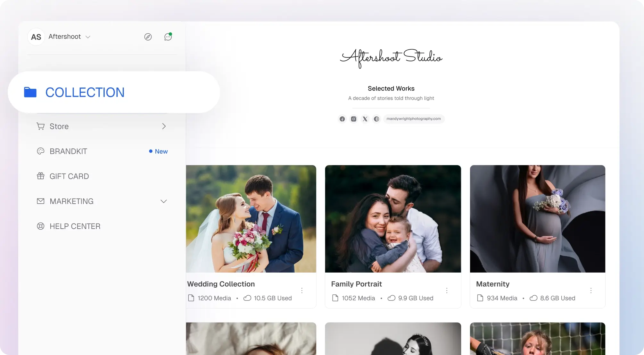Click the Family Portrait title
The height and width of the screenshot is (355, 644).
point(356,284)
